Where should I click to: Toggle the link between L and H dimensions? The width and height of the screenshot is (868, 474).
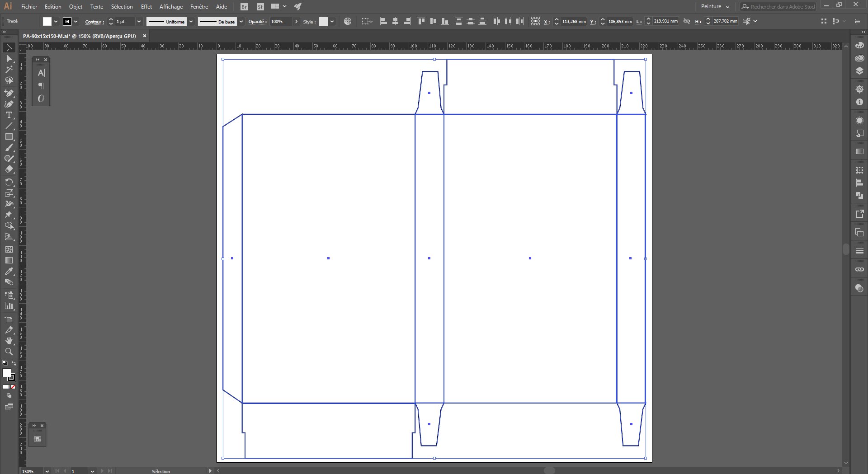click(686, 21)
